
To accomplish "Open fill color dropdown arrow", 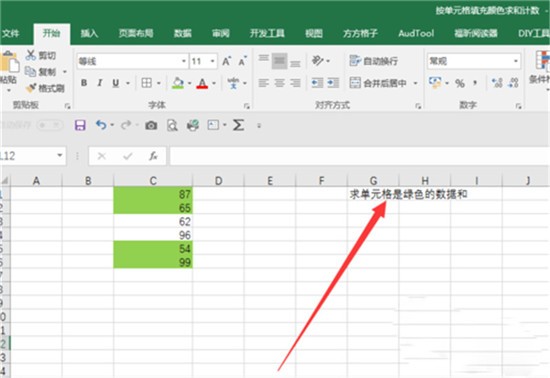I will (x=189, y=83).
